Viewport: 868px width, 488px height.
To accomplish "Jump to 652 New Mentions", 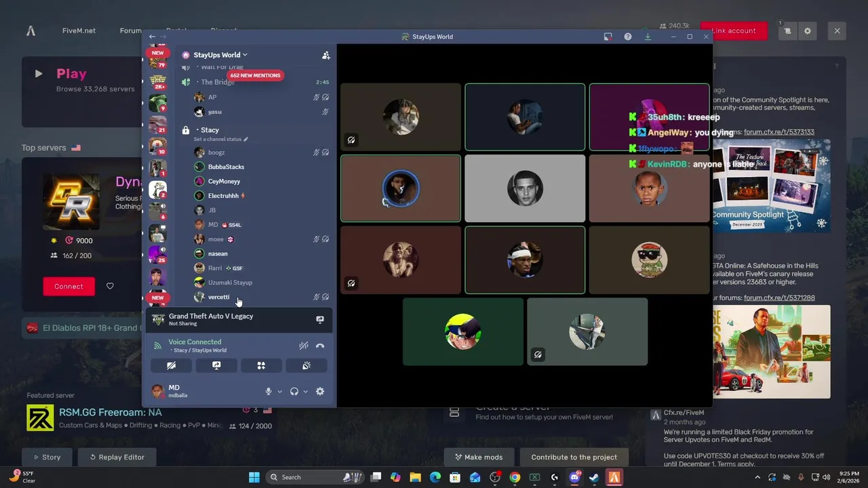I will click(x=255, y=75).
